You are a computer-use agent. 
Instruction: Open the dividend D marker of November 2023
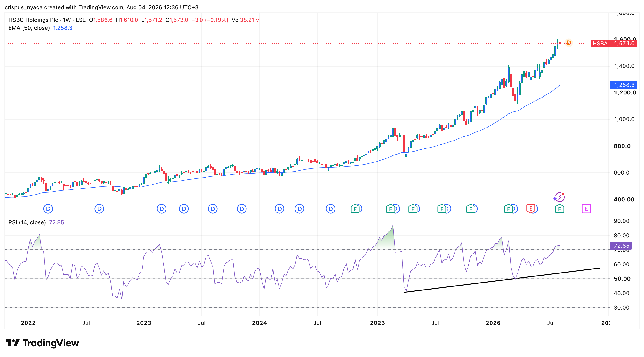(242, 209)
